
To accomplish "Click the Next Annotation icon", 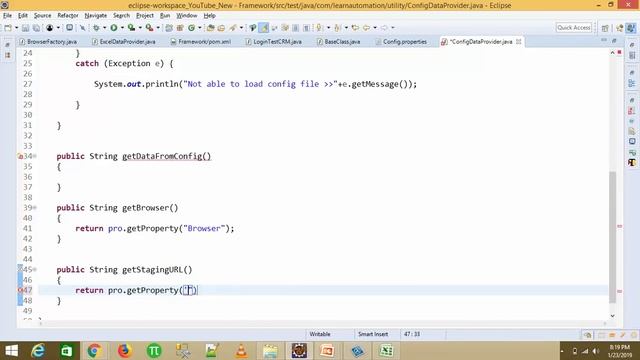I will pos(319,28).
